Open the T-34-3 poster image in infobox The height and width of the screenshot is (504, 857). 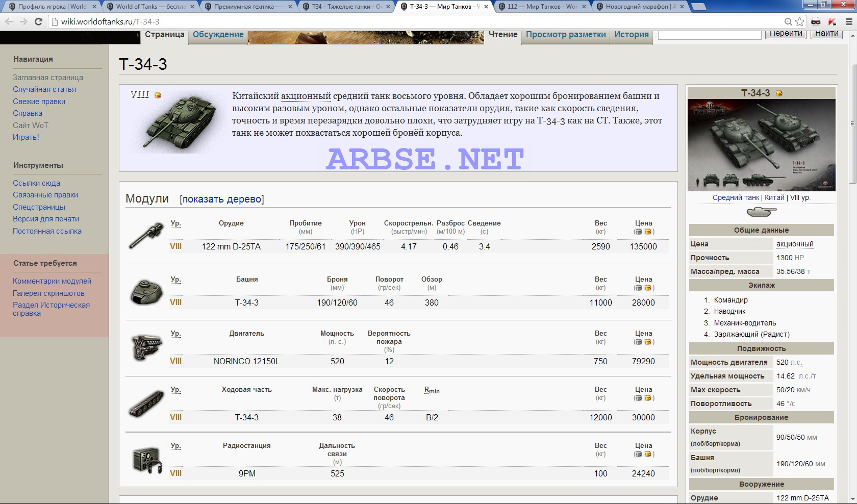pos(761,145)
